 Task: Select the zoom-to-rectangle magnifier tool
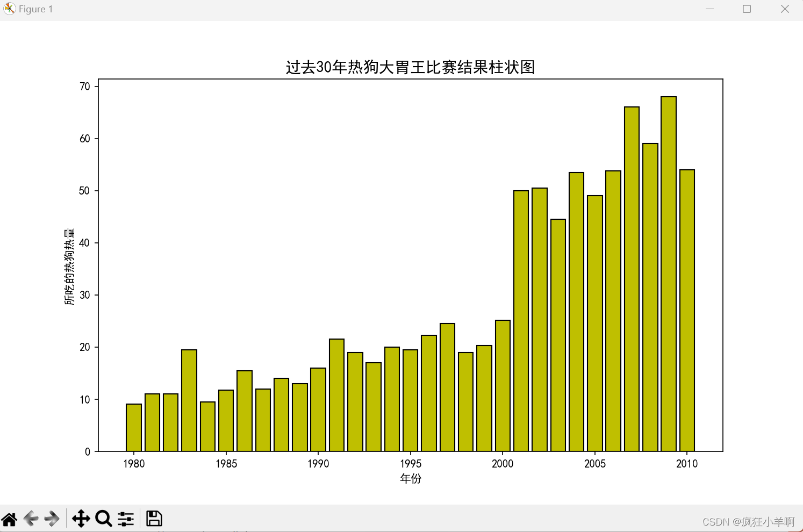(x=104, y=519)
